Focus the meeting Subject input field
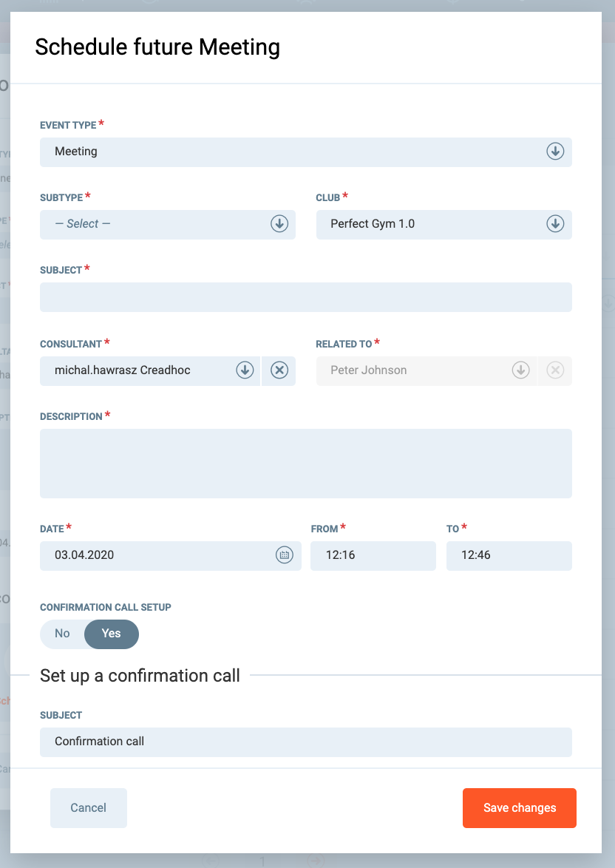This screenshot has height=868, width=615. coord(305,297)
